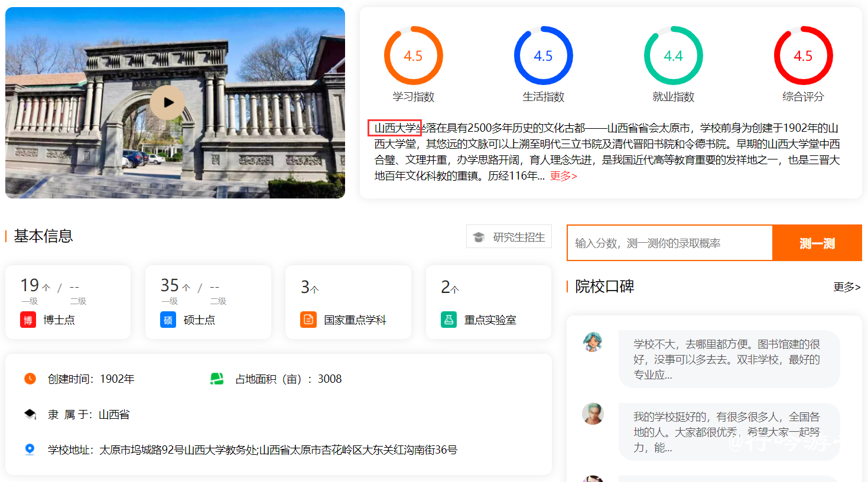The height and width of the screenshot is (482, 868).
Task: Click the 博士点 card label
Action: 59,320
